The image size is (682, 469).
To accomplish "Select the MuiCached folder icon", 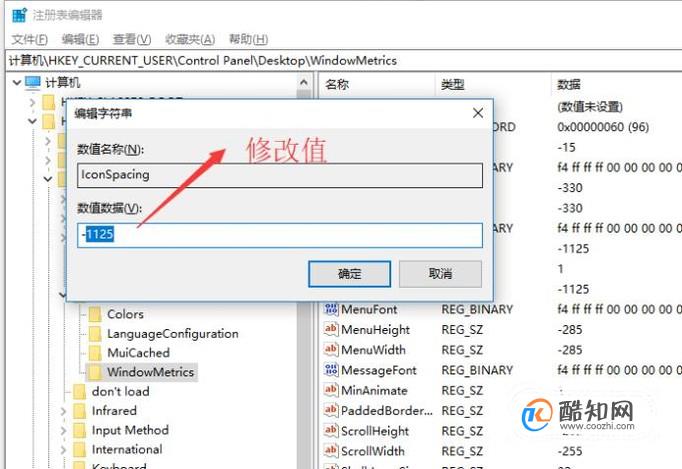I will 95,353.
